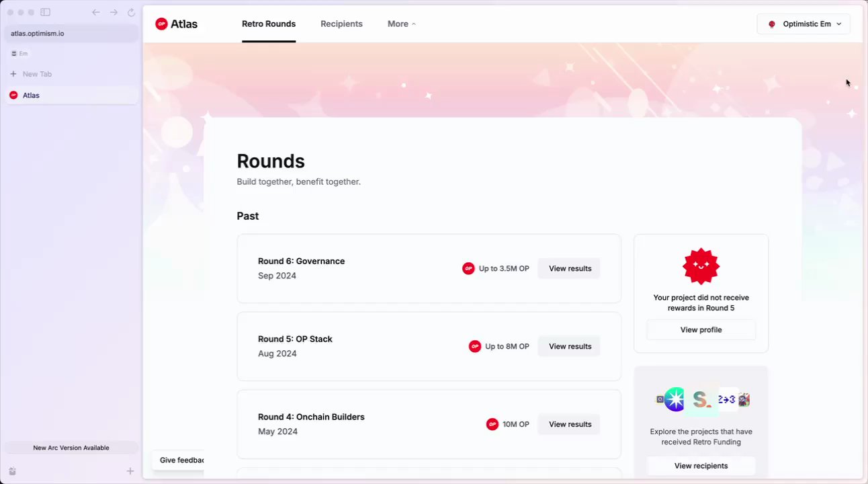Open the Optimistic Em account dropdown
The width and height of the screenshot is (868, 484).
(804, 24)
